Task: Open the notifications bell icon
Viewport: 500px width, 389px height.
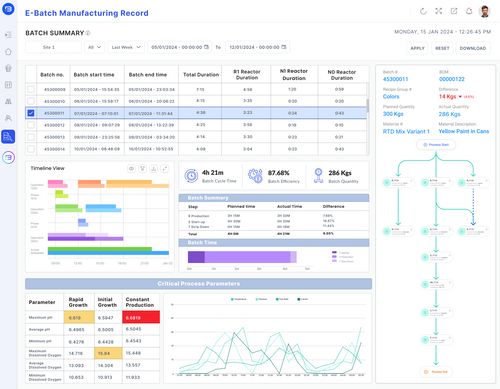Action: 469,11
